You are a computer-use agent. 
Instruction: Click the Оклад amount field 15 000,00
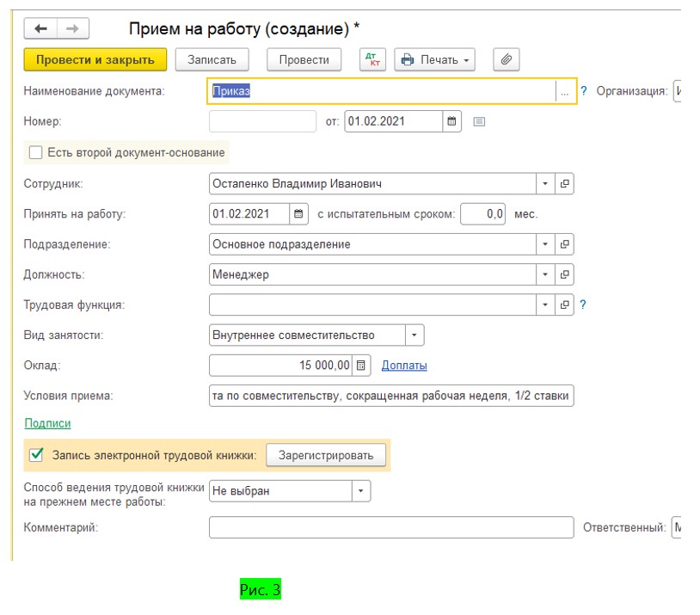[280, 366]
